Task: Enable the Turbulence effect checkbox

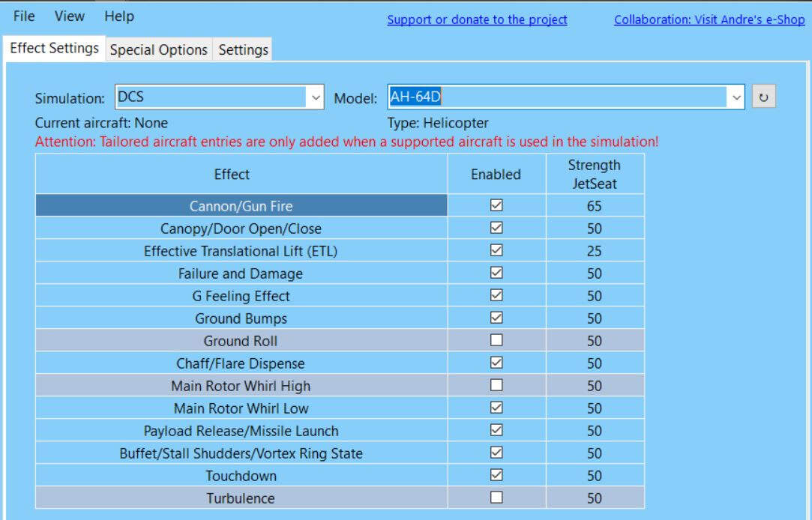Action: point(496,498)
